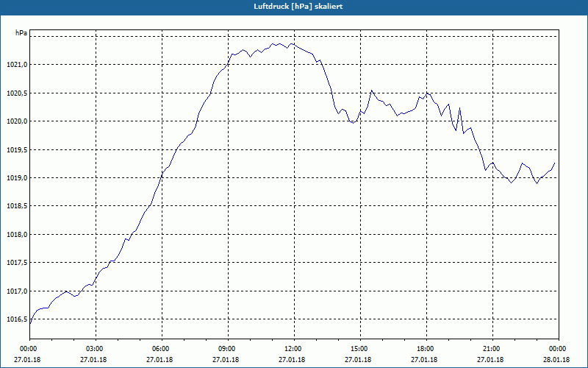Viewport: 588px width, 368px height.
Task: Click the 18:00 time axis label
Action: click(426, 349)
